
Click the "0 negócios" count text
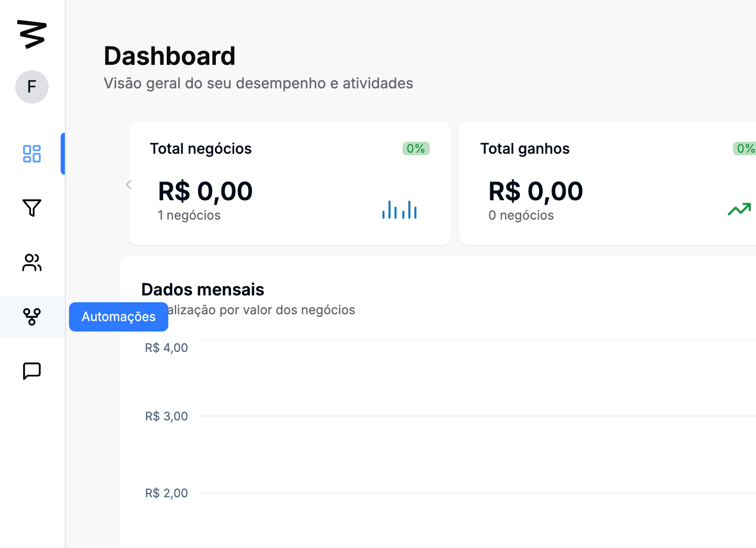[x=521, y=215]
